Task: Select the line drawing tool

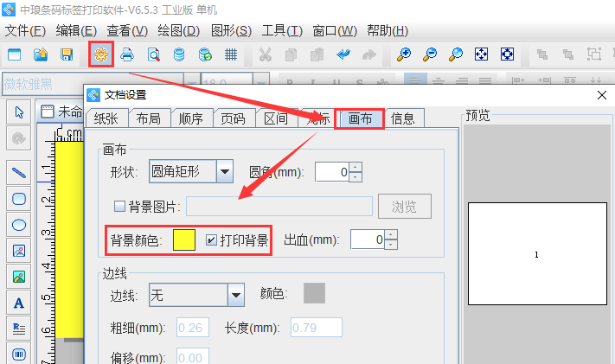Action: click(x=19, y=173)
